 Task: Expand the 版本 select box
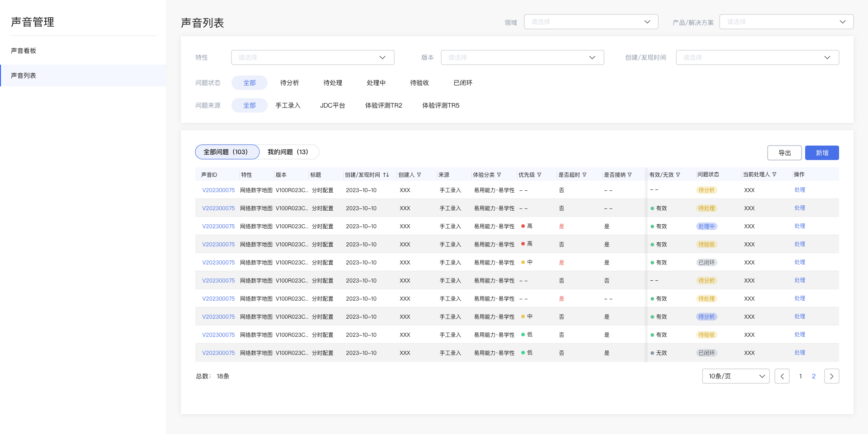[523, 57]
